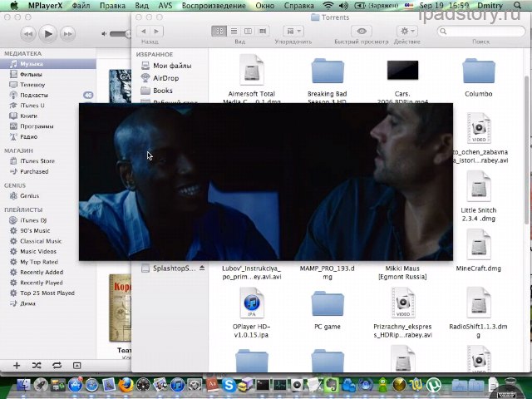The image size is (532, 399).
Task: Click iTunes previous track button
Action: click(28, 34)
